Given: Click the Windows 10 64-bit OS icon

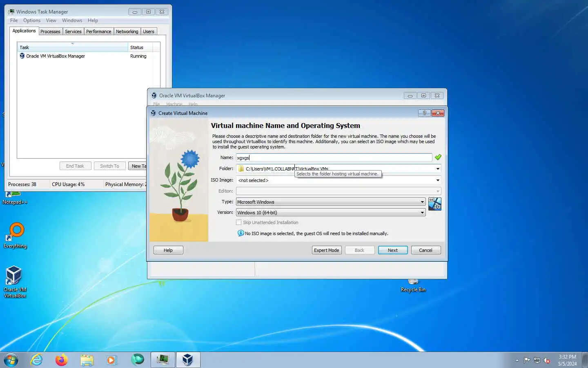Looking at the screenshot, I should click(434, 204).
